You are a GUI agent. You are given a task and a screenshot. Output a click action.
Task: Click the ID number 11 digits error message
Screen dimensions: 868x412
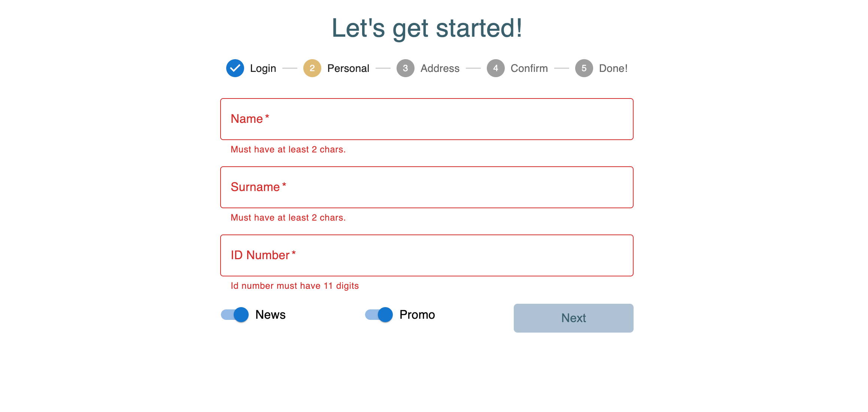tap(294, 286)
